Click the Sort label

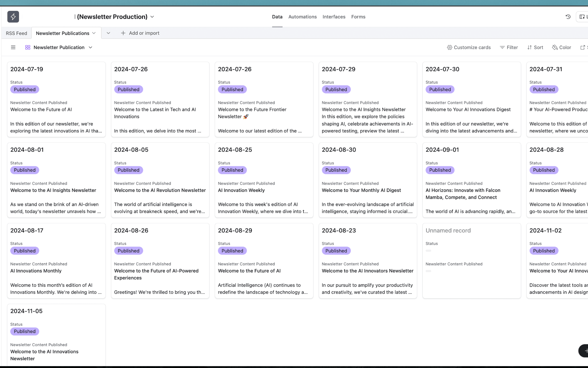pyautogui.click(x=538, y=47)
